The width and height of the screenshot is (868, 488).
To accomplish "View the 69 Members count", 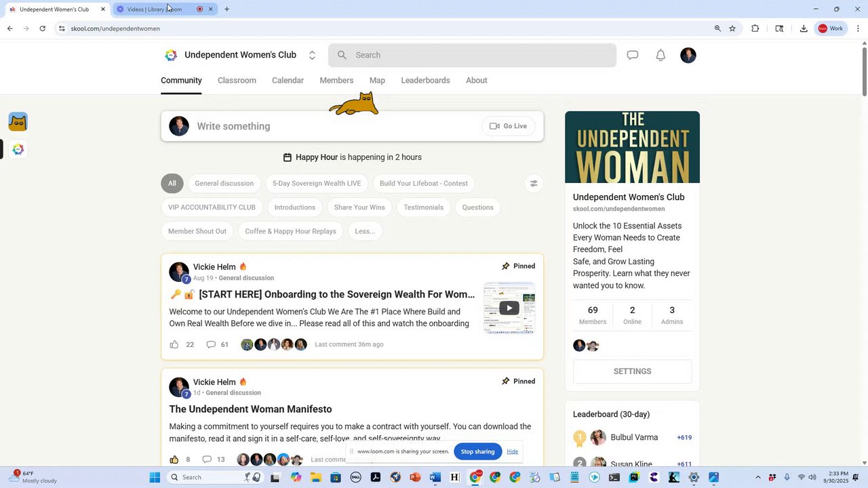I will pyautogui.click(x=593, y=315).
